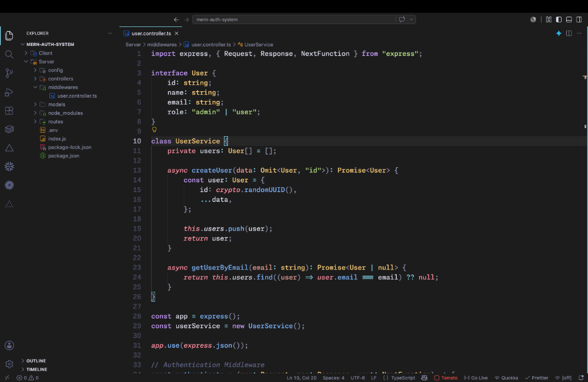Click the blue sparkle AI icon
588x382 pixels.
coord(559,33)
